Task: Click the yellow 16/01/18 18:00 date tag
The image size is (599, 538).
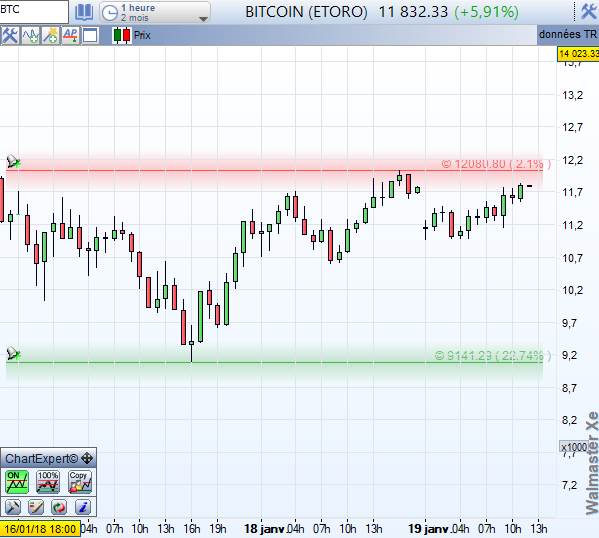Action: [x=40, y=529]
